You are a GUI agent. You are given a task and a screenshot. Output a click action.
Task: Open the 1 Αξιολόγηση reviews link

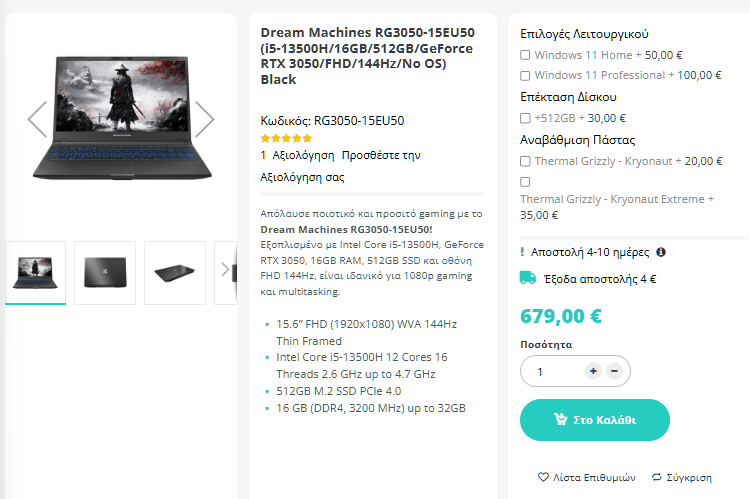(297, 155)
